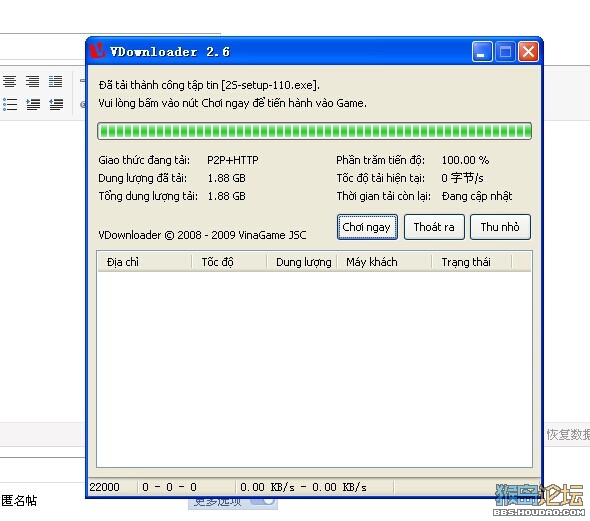Click the decrease indent icon in the editor
This screenshot has width=590, height=521.
tap(56, 104)
